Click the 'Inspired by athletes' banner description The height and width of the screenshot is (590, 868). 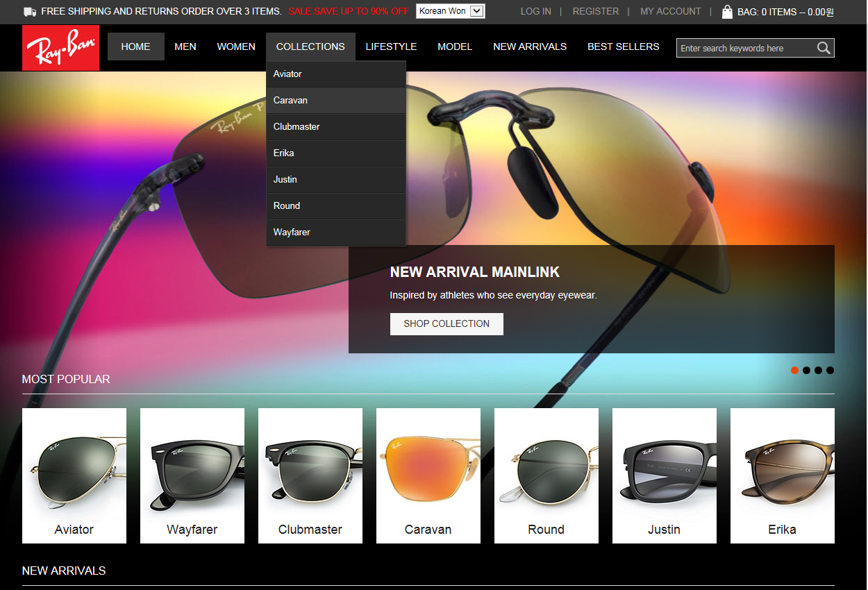(494, 295)
